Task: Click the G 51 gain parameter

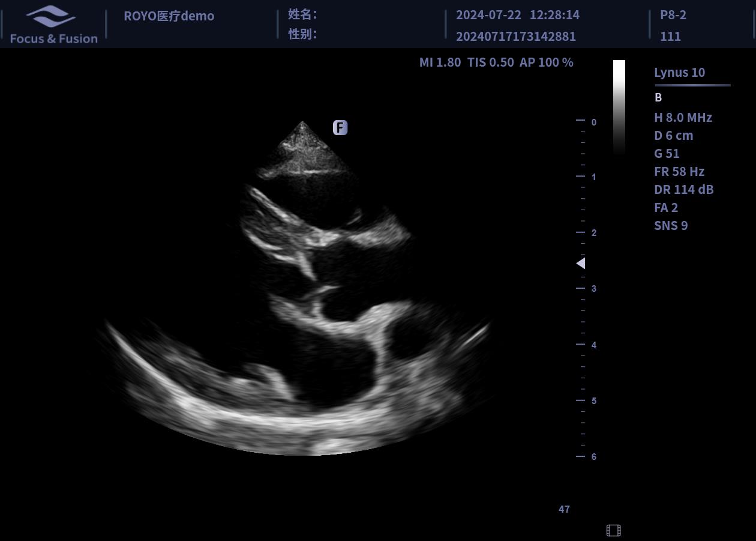Action: [x=667, y=153]
